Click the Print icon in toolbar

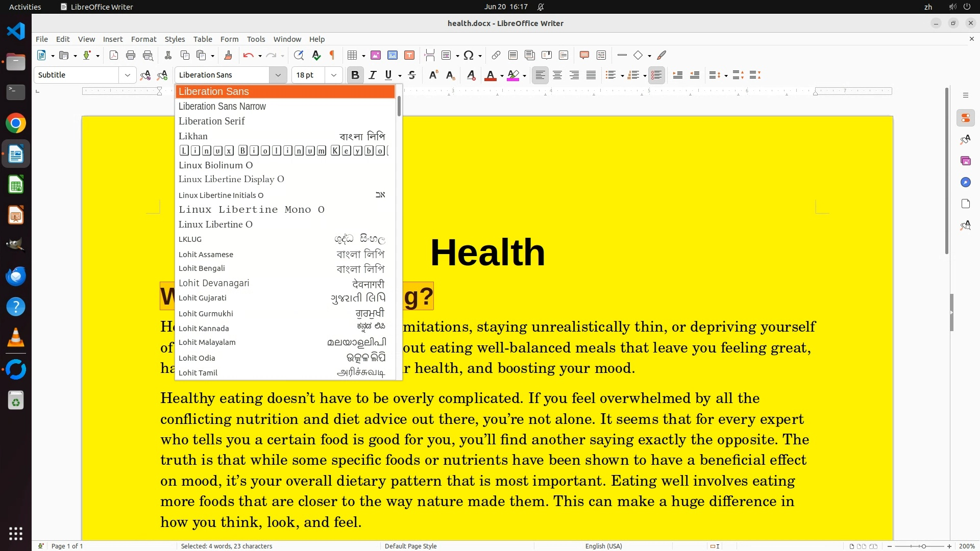coord(131,55)
